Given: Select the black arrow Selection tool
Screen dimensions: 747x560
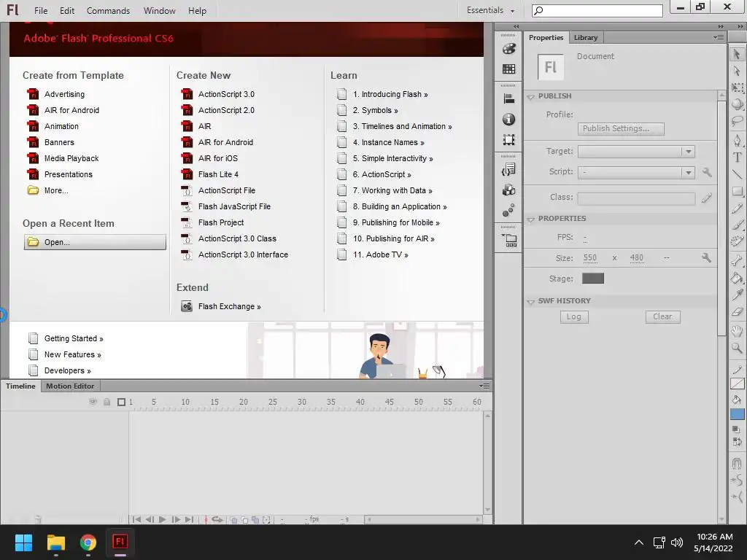Looking at the screenshot, I should click(x=737, y=54).
